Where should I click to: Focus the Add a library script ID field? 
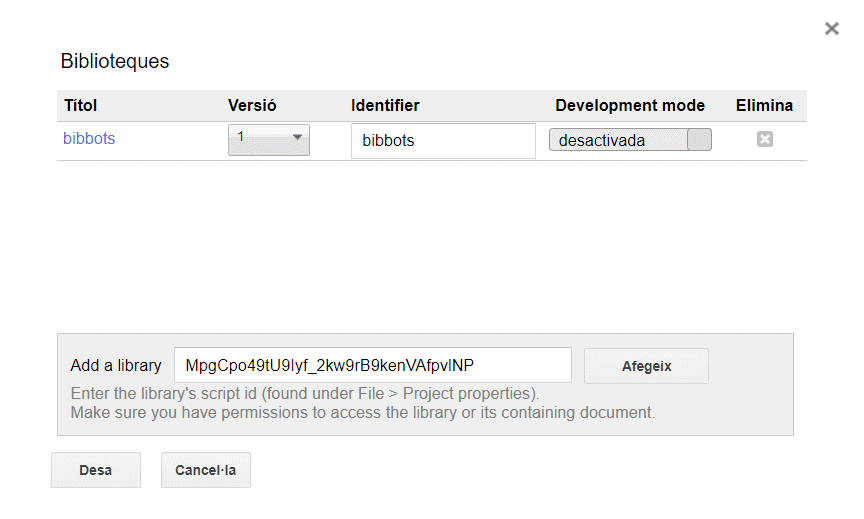pyautogui.click(x=372, y=366)
